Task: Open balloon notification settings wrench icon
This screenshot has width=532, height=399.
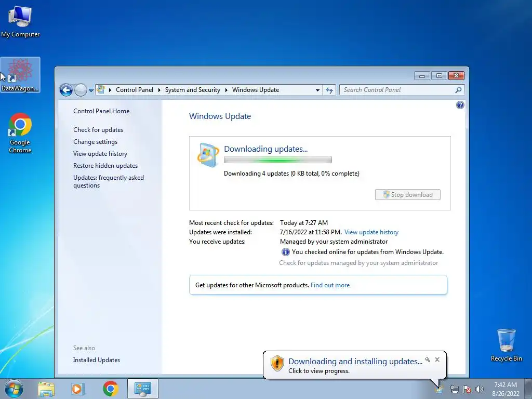Action: coord(428,360)
